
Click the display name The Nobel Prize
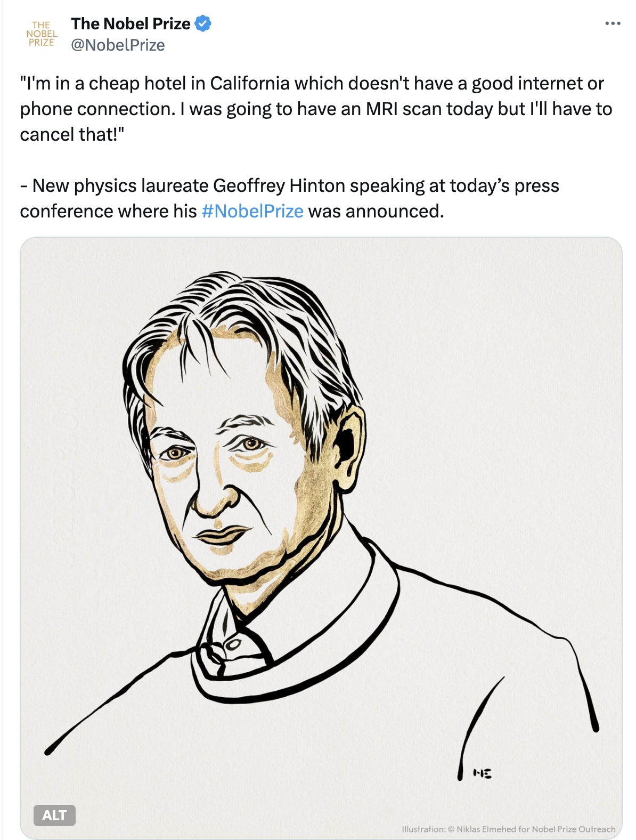coord(131,23)
